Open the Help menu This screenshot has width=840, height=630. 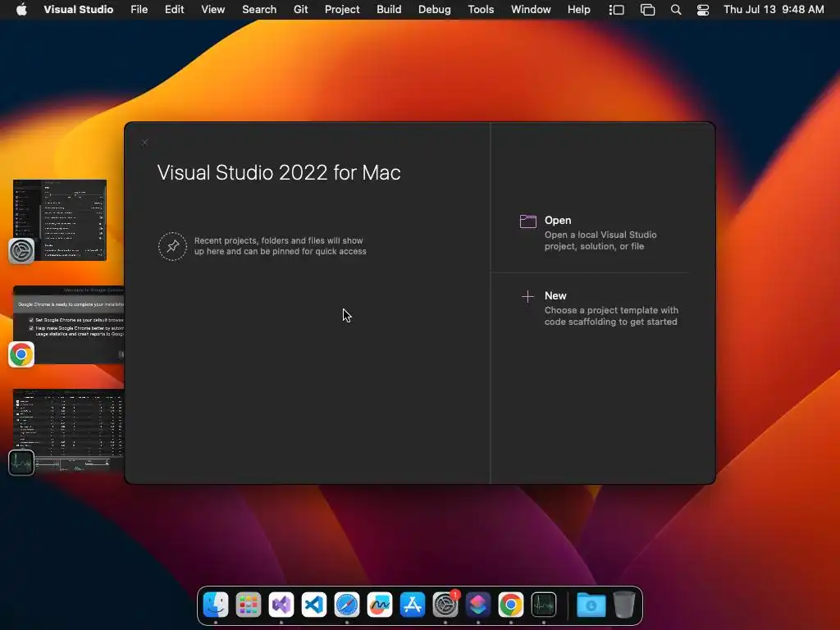coord(578,9)
